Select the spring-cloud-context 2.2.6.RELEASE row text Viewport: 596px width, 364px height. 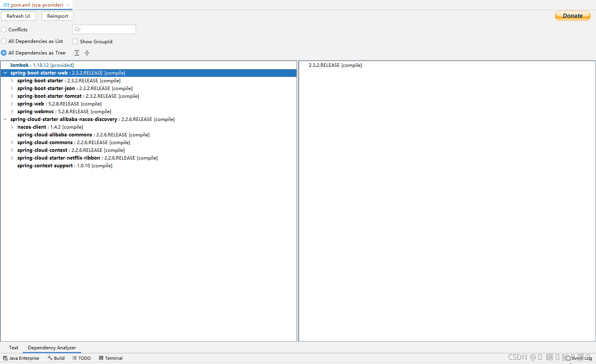(x=71, y=150)
